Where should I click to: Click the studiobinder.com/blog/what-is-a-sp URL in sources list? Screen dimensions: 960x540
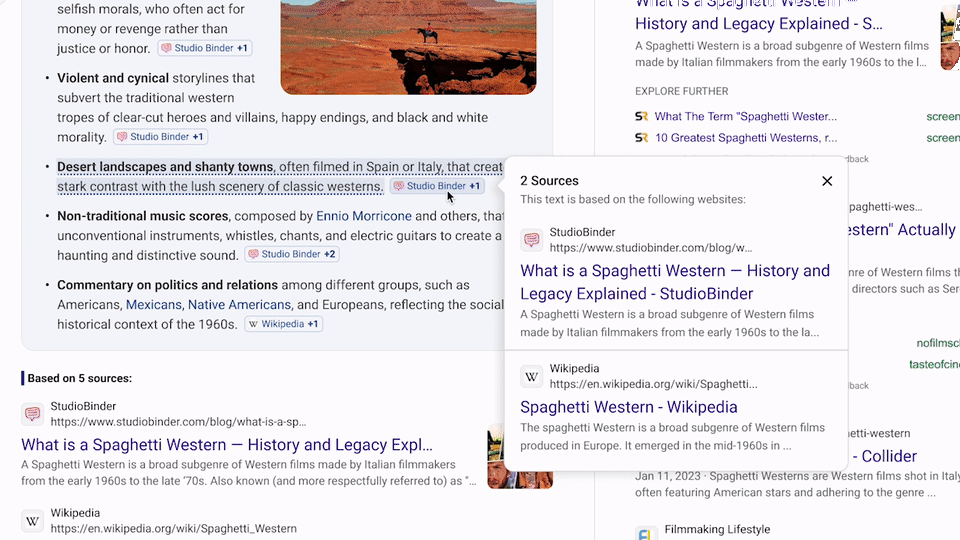(x=178, y=422)
